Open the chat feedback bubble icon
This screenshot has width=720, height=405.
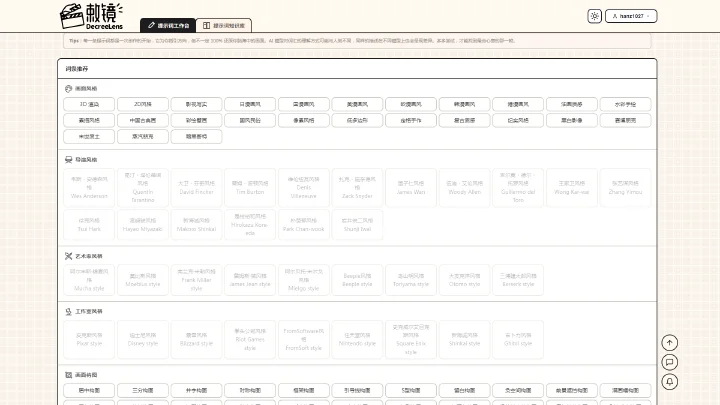click(x=669, y=362)
